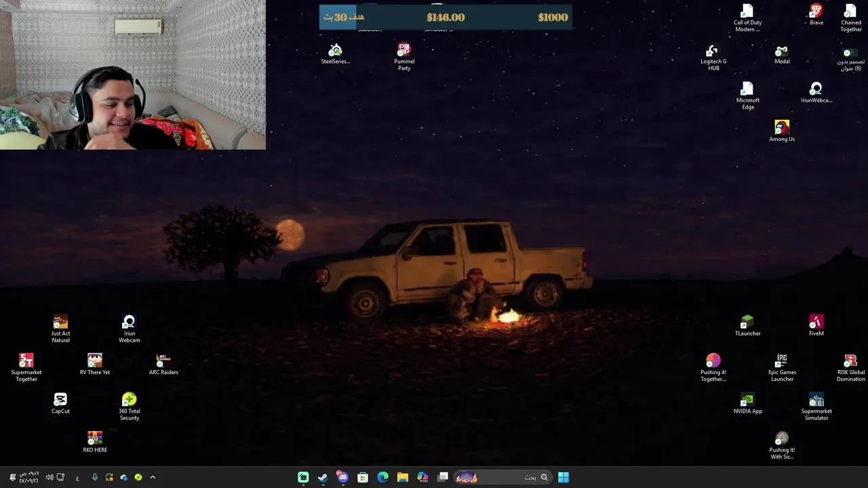Open the network status tray icon
868x488 pixels.
(x=60, y=477)
